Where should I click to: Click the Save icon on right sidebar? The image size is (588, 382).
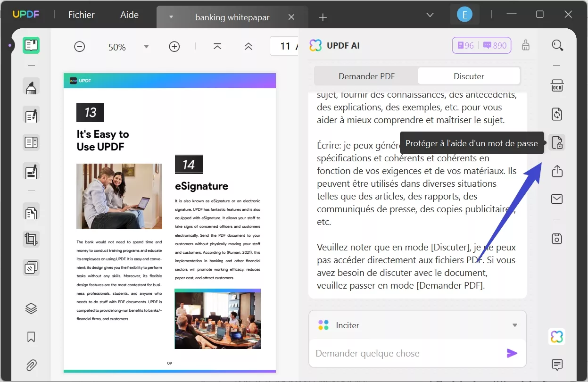557,238
